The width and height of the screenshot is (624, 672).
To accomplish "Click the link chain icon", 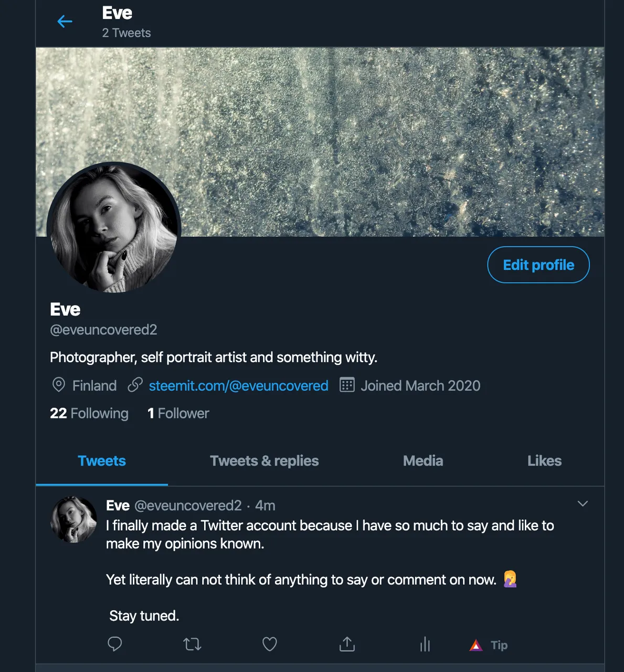I will 135,385.
